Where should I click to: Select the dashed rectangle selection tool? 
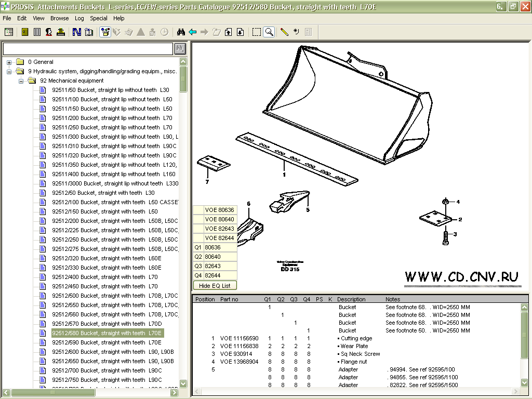(257, 32)
